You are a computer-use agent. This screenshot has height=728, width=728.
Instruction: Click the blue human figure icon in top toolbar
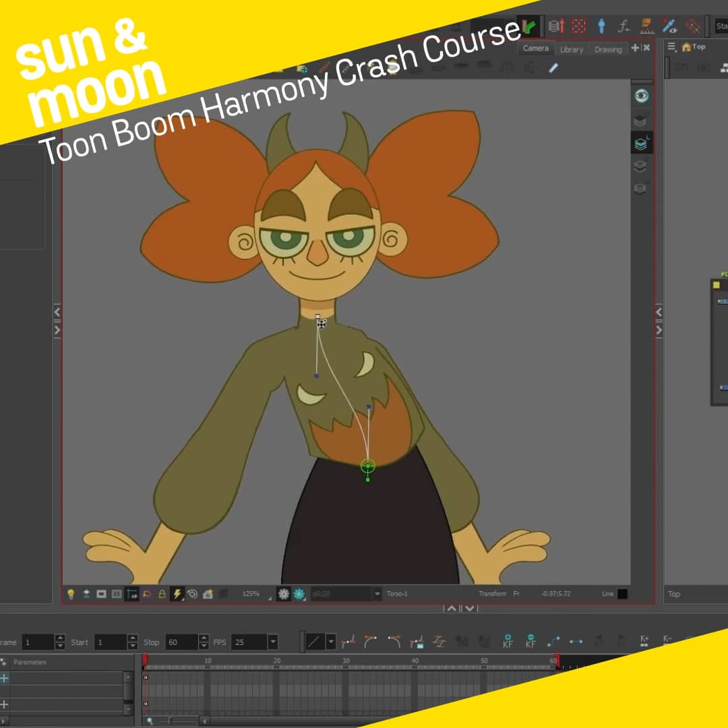click(601, 26)
